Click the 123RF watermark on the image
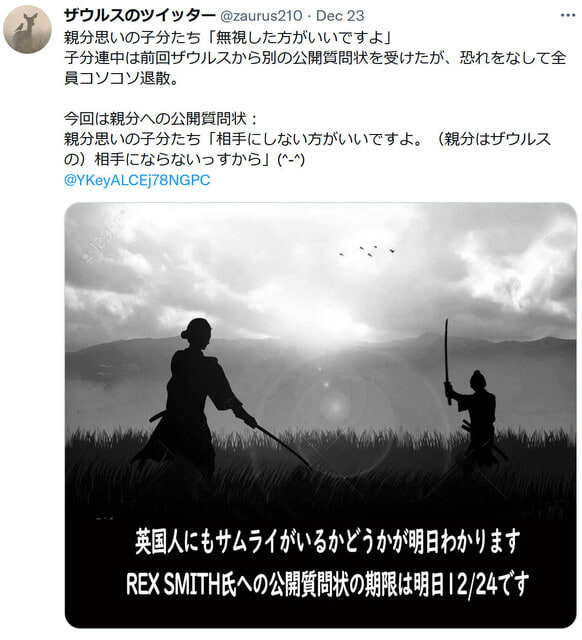Image resolution: width=582 pixels, height=640 pixels. click(x=102, y=236)
